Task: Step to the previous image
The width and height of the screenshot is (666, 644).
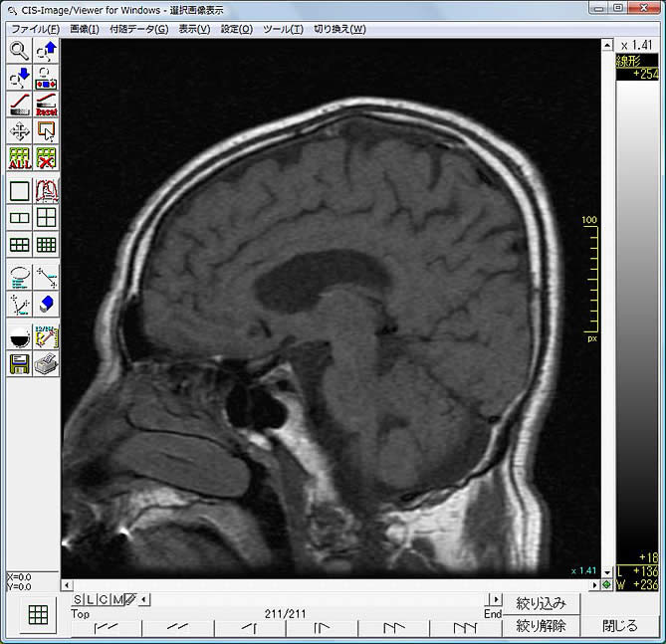Action: click(250, 627)
